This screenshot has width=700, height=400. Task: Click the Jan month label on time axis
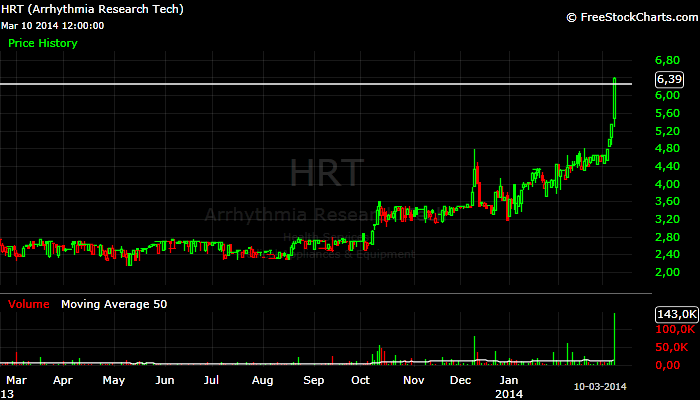tap(508, 380)
